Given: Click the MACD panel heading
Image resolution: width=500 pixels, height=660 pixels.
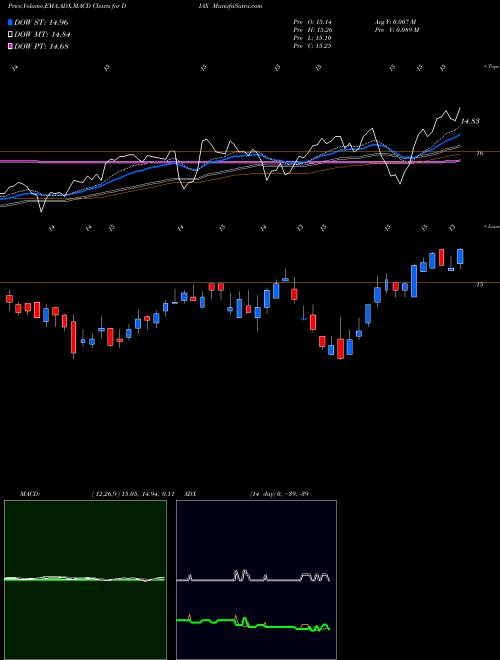Looking at the screenshot, I should (x=30, y=494).
